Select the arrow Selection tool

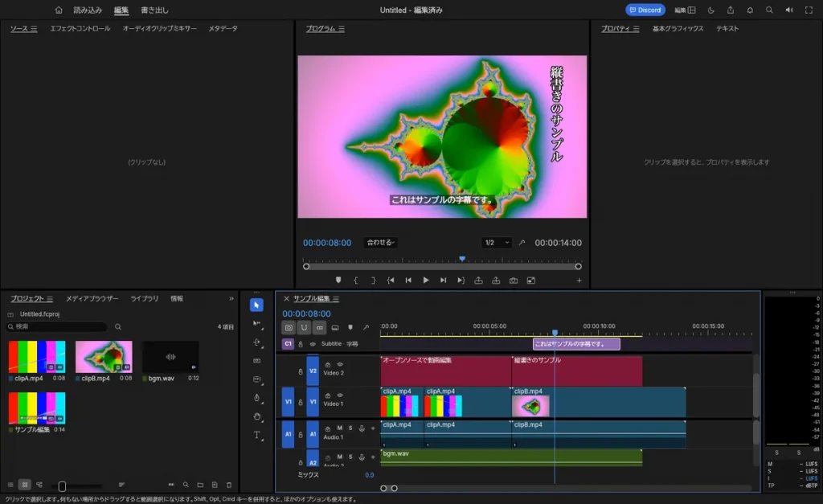256,305
